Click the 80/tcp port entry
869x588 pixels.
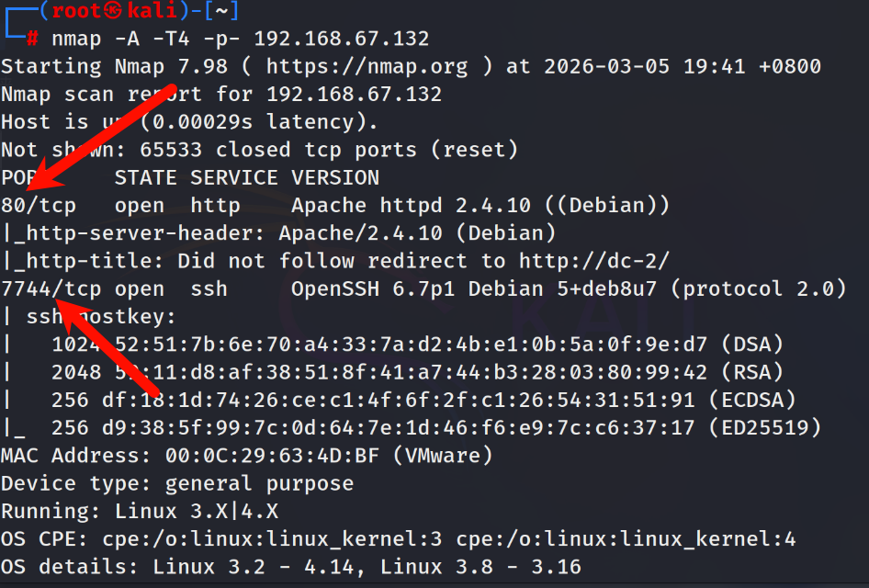(x=39, y=205)
